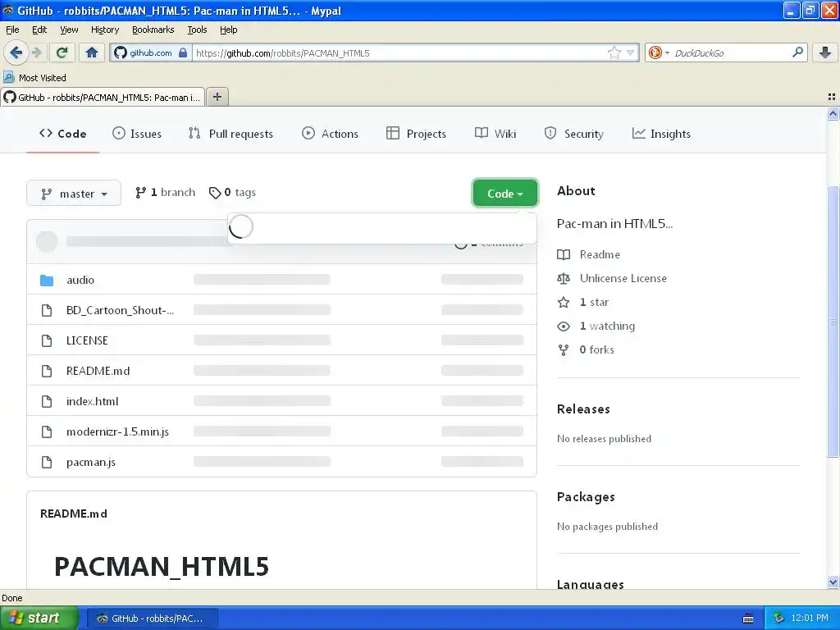The height and width of the screenshot is (630, 840).
Task: Open the audio folder
Action: coord(80,280)
